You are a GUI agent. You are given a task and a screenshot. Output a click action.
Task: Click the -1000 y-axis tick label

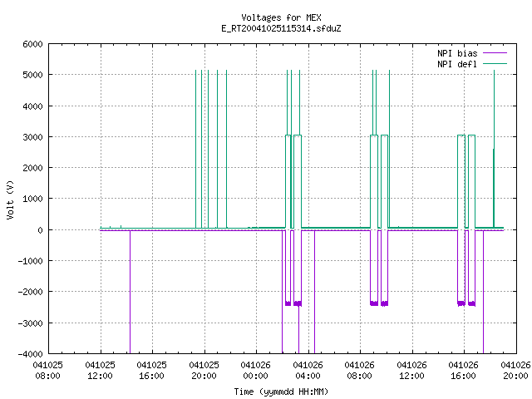coord(31,261)
